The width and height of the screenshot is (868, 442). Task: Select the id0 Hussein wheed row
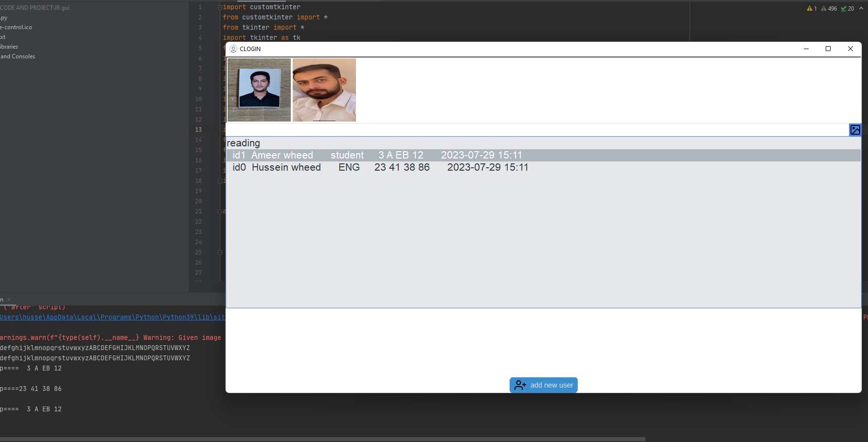379,167
